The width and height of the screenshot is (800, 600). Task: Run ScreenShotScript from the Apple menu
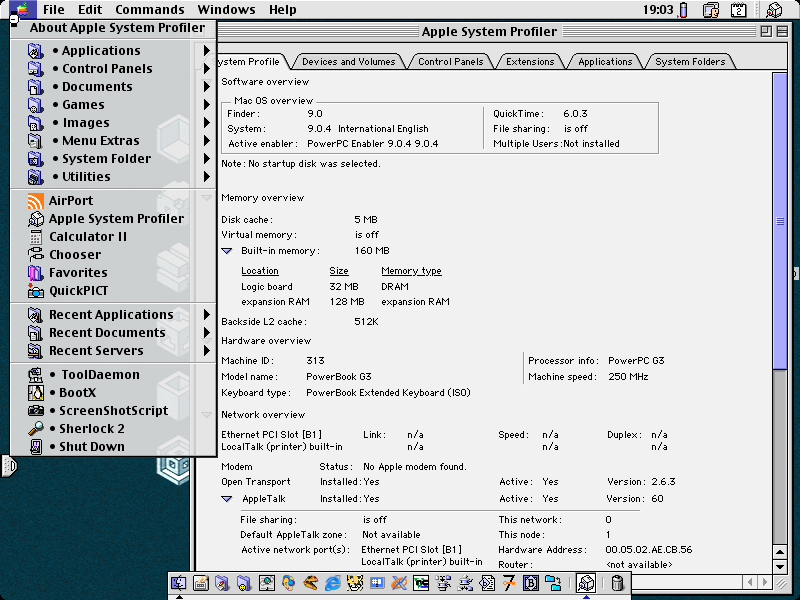(x=113, y=411)
